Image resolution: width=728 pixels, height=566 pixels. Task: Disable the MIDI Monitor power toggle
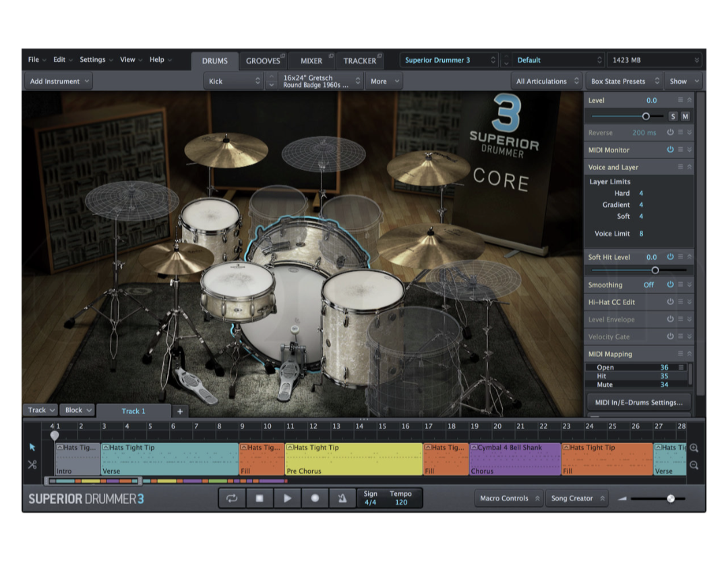pos(670,150)
